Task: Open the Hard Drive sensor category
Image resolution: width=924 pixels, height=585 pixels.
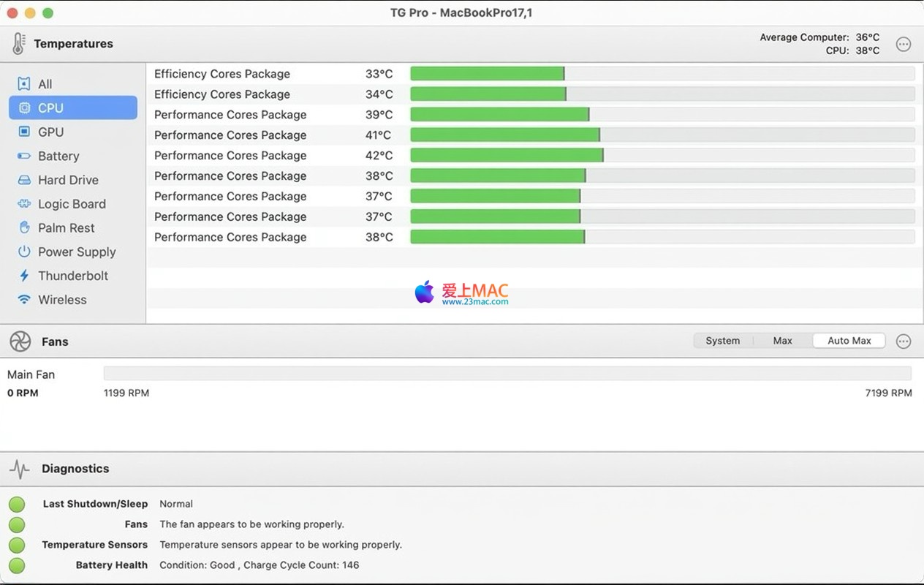Action: pos(67,180)
